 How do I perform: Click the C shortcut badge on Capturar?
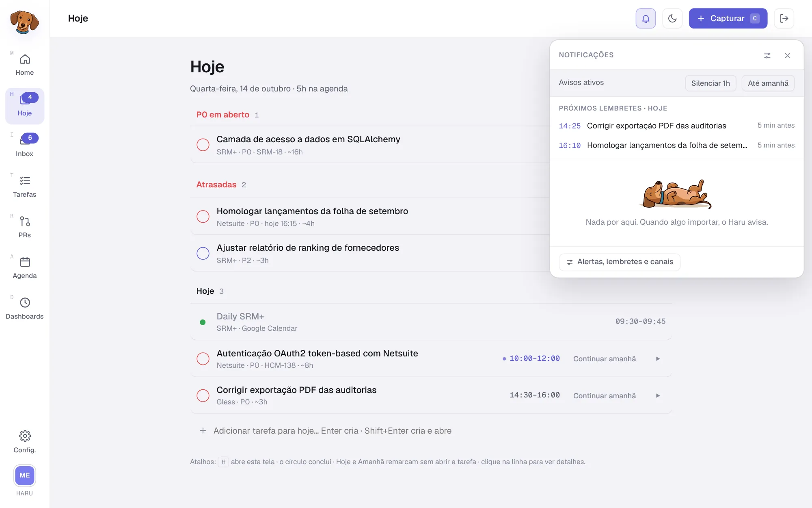tap(755, 18)
